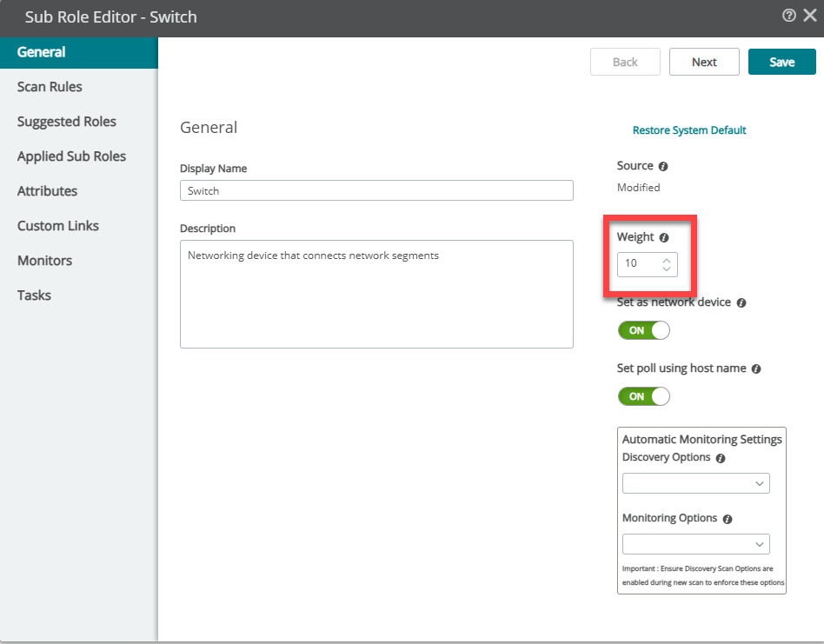Click the 'Automatic Monitoring Settings' heading
The image size is (824, 644).
click(702, 439)
